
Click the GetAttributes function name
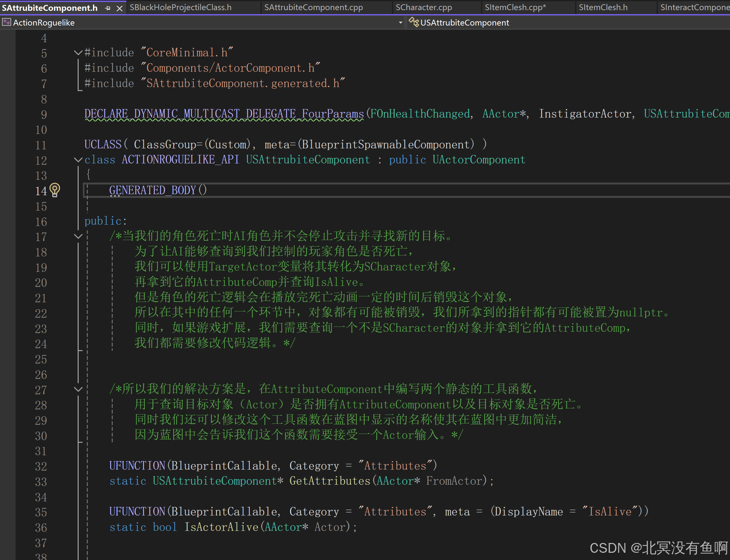pyautogui.click(x=330, y=481)
